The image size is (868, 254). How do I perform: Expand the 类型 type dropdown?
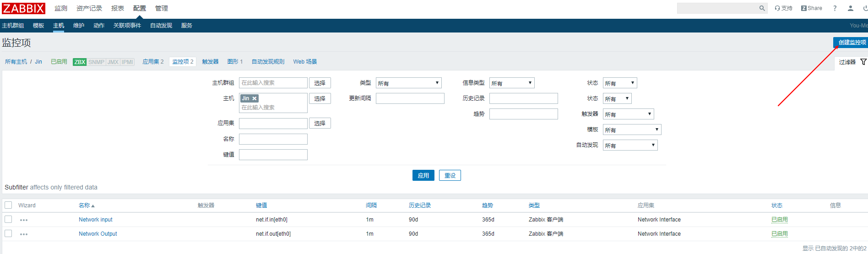(x=408, y=83)
